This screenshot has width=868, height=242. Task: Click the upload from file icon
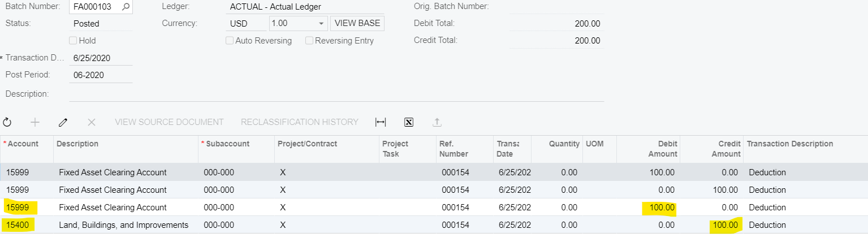tap(437, 122)
